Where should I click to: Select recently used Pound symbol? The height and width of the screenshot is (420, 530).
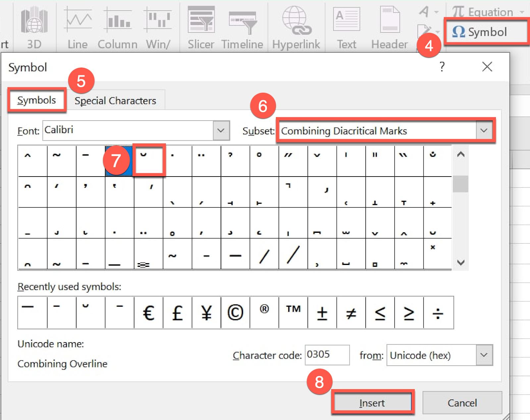click(x=178, y=313)
